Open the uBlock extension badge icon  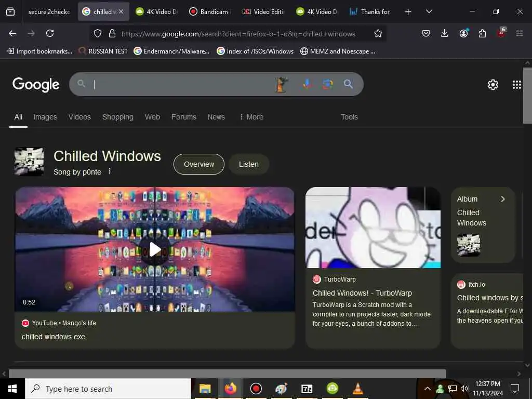501,33
